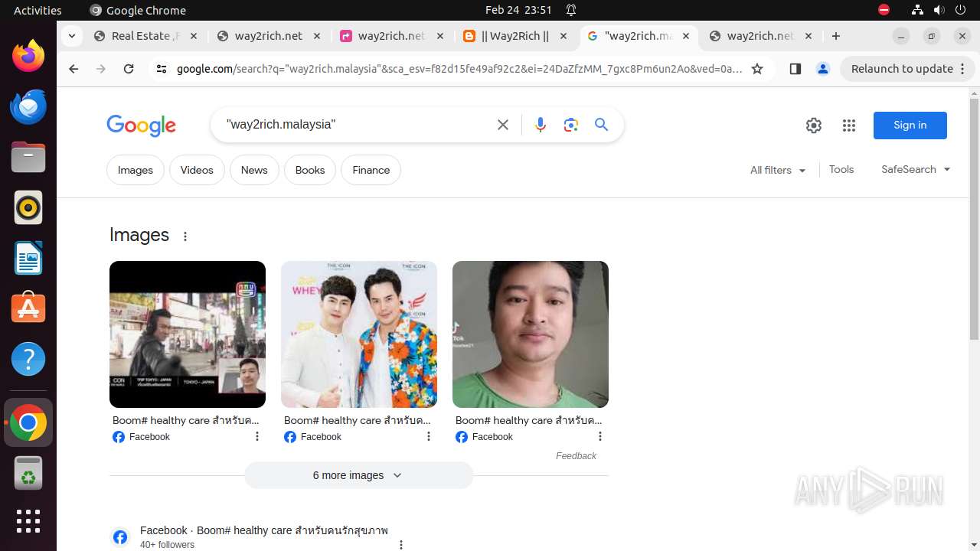Open man in green shirt thumbnail
Viewport: 980px width, 551px height.
531,334
